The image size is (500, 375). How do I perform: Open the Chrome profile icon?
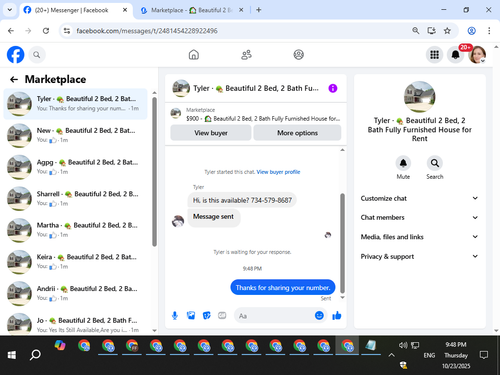(x=471, y=31)
